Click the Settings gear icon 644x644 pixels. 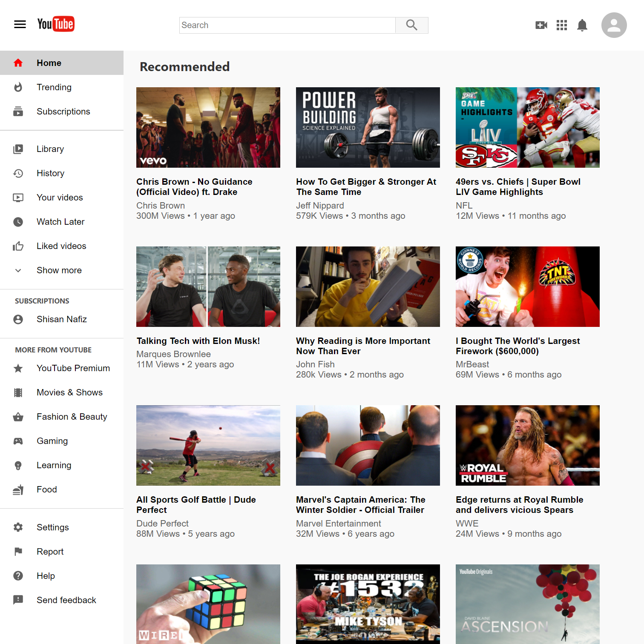click(18, 527)
